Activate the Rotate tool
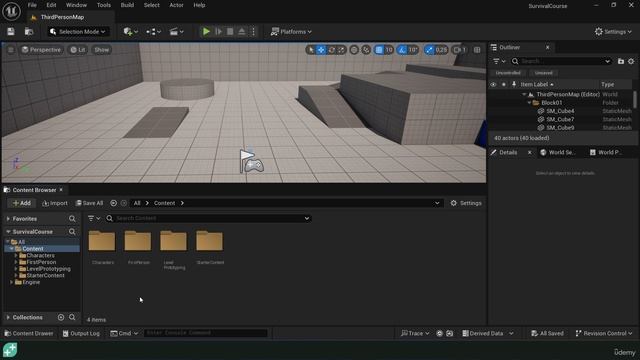Viewport: 640px width, 360px height. click(x=331, y=50)
